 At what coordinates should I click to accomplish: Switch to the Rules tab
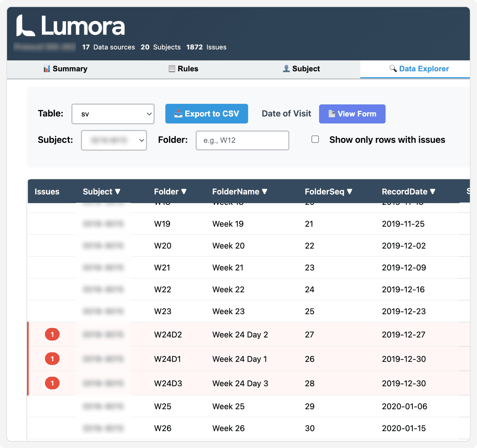tap(183, 69)
